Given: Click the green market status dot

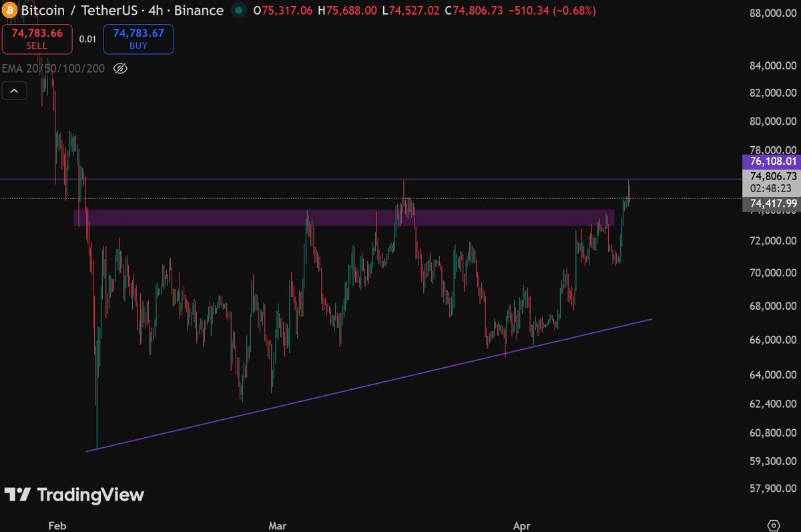Looking at the screenshot, I should pos(238,11).
